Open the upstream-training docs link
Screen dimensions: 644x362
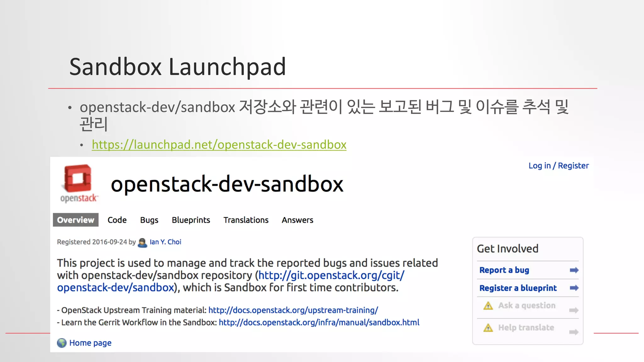pyautogui.click(x=293, y=310)
